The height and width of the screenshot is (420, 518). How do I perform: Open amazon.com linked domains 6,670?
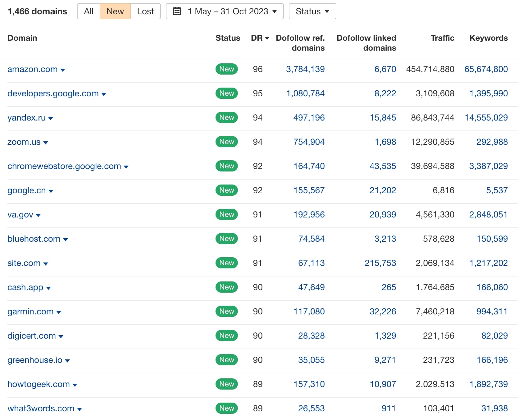(x=385, y=69)
